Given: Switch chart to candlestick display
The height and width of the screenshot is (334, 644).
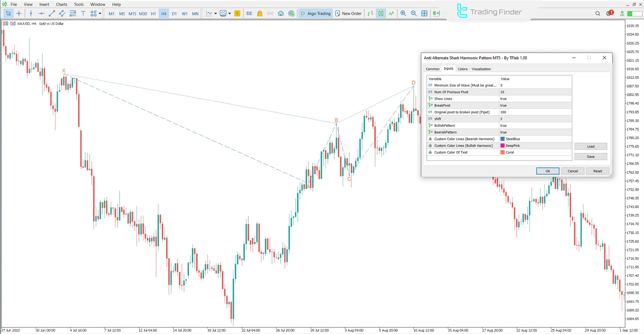Looking at the screenshot, I should click(381, 13).
